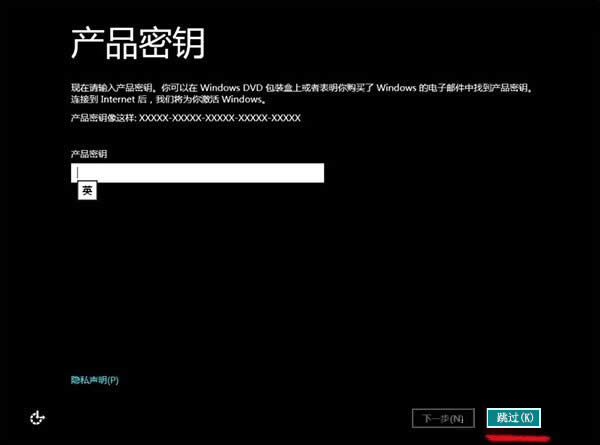Screen dimensions: 600x445
Task: Click the product key input field
Action: click(x=197, y=173)
